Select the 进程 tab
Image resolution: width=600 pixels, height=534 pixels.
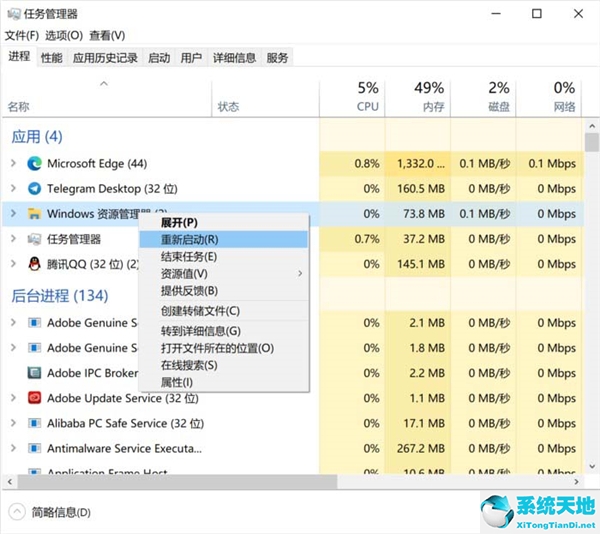click(x=19, y=57)
